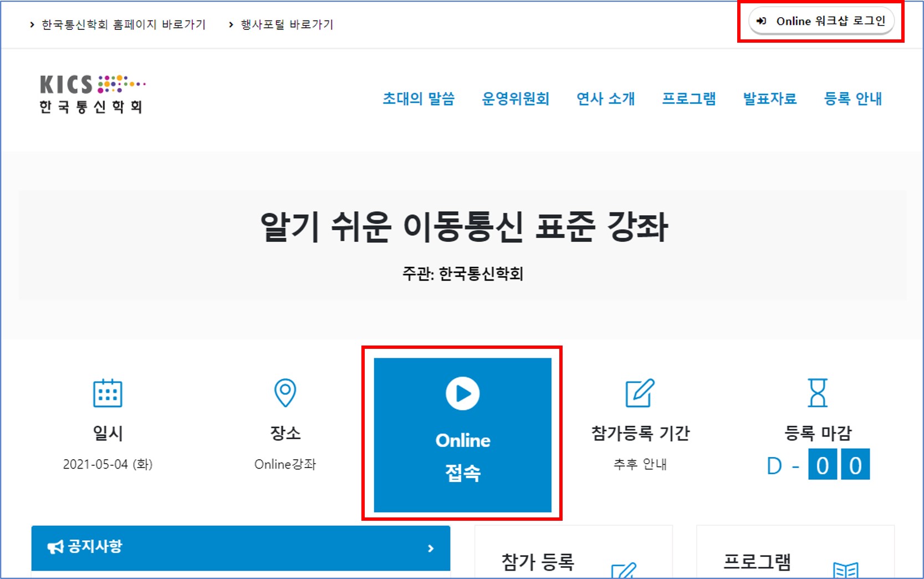Click the pencil icon in 참가 등록 card

[x=624, y=570]
